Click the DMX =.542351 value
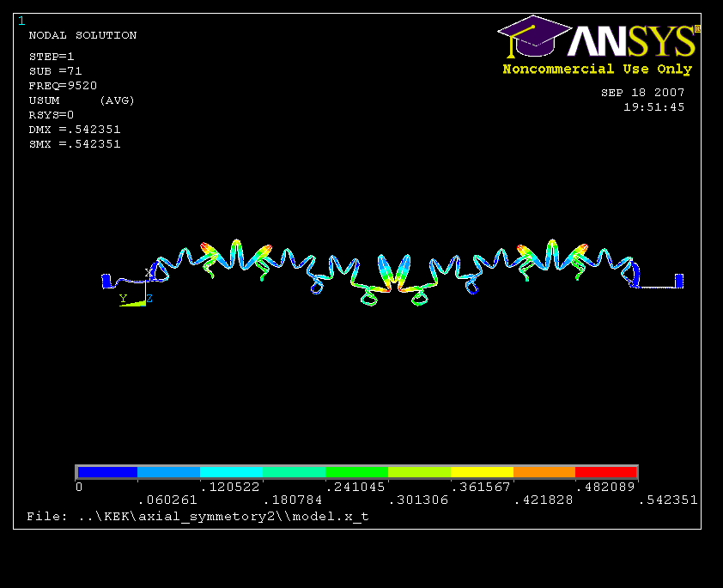The image size is (723, 588). point(75,130)
